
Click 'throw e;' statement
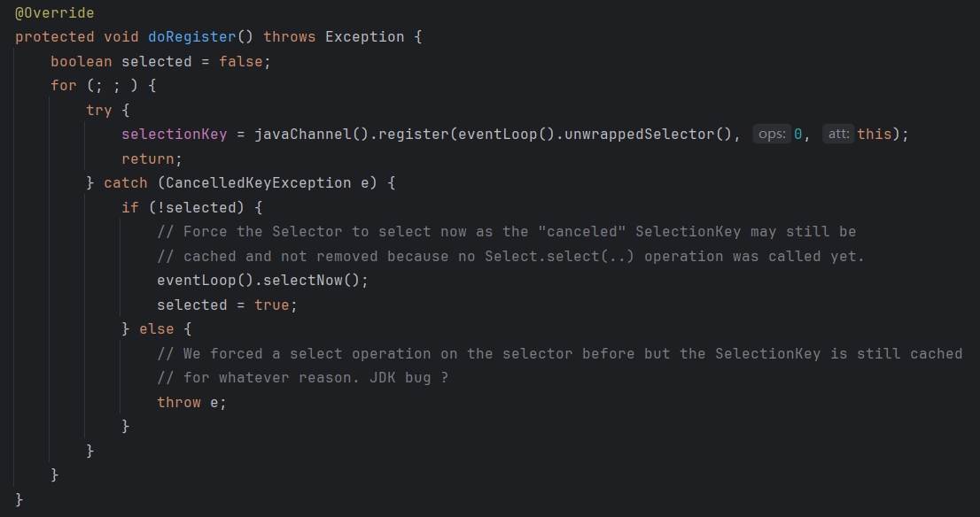pyautogui.click(x=191, y=402)
